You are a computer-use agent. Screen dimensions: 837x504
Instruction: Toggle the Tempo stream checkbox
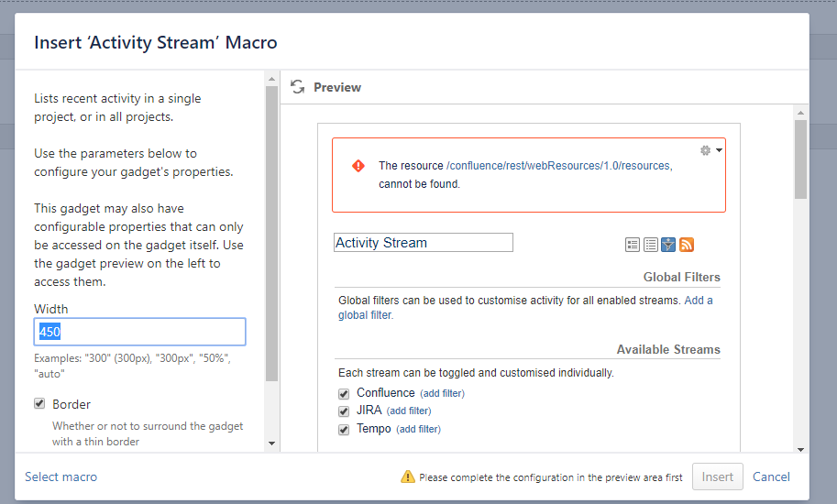344,430
